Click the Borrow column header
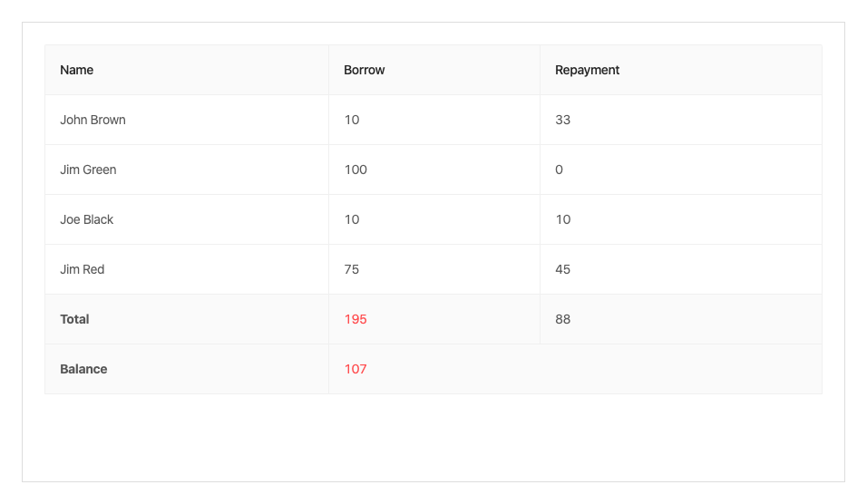 365,70
